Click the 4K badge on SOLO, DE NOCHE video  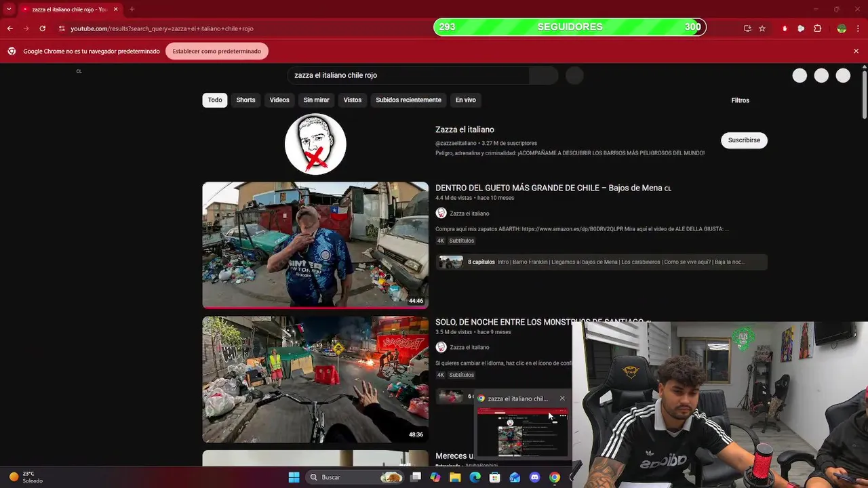point(440,375)
